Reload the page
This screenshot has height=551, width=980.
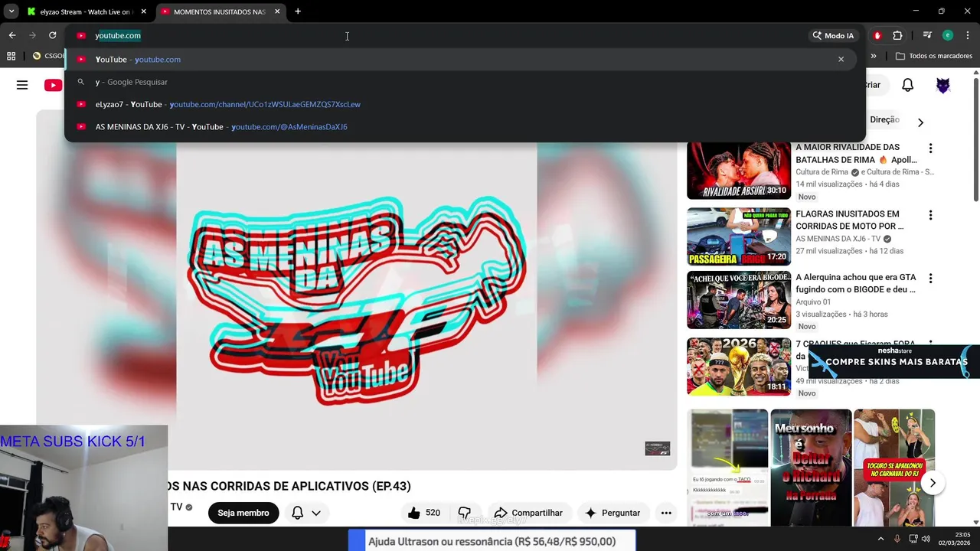click(x=52, y=35)
